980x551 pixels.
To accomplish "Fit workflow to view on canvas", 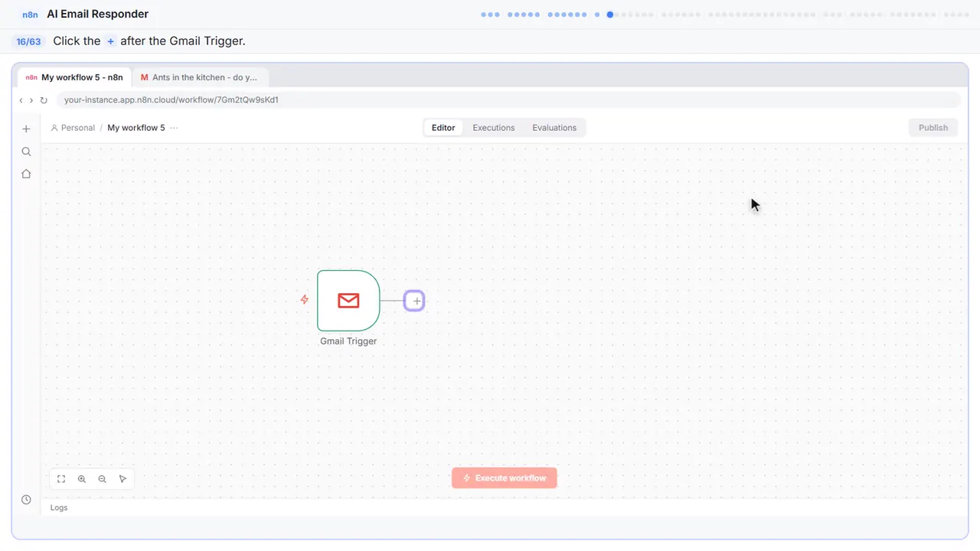I will 61,479.
